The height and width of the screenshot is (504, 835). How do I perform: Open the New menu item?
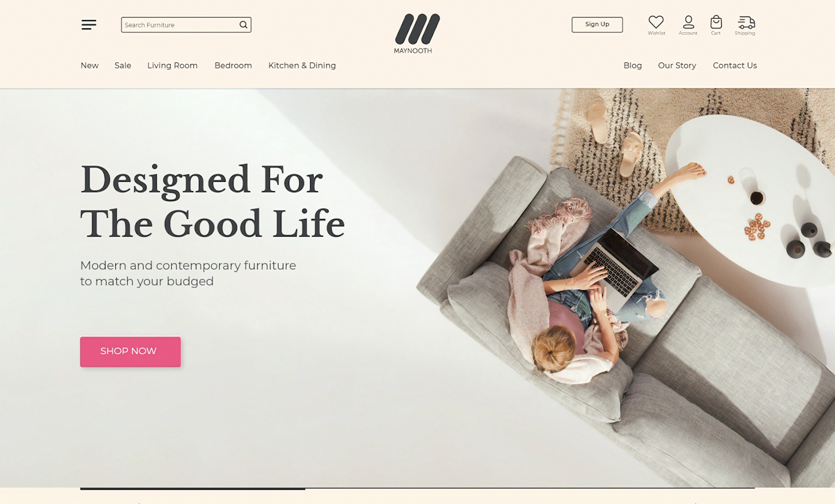pyautogui.click(x=90, y=65)
